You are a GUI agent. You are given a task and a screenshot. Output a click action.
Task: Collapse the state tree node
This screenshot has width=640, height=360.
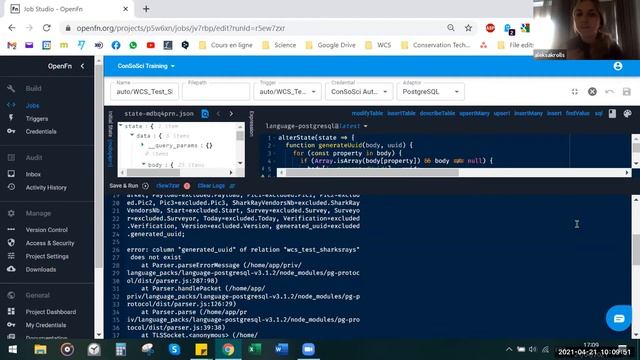click(121, 126)
